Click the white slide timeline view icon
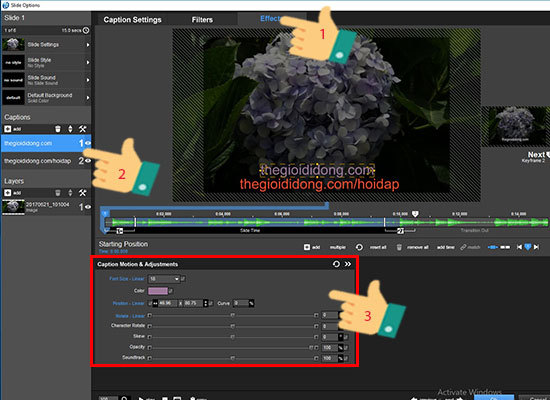This screenshot has height=400, width=550. point(505,247)
